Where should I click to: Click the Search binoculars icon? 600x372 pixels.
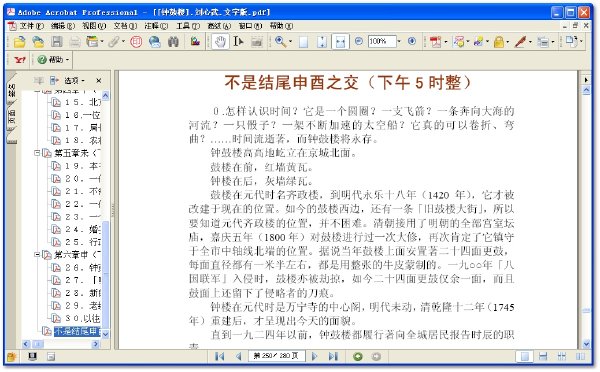[x=173, y=41]
